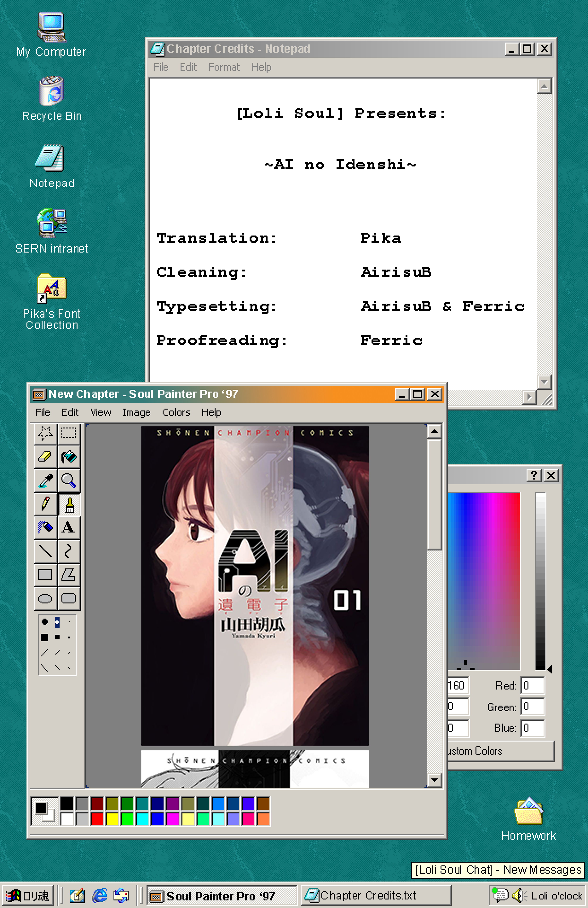Image resolution: width=588 pixels, height=908 pixels.
Task: Select the Pencil tool
Action: [x=45, y=504]
